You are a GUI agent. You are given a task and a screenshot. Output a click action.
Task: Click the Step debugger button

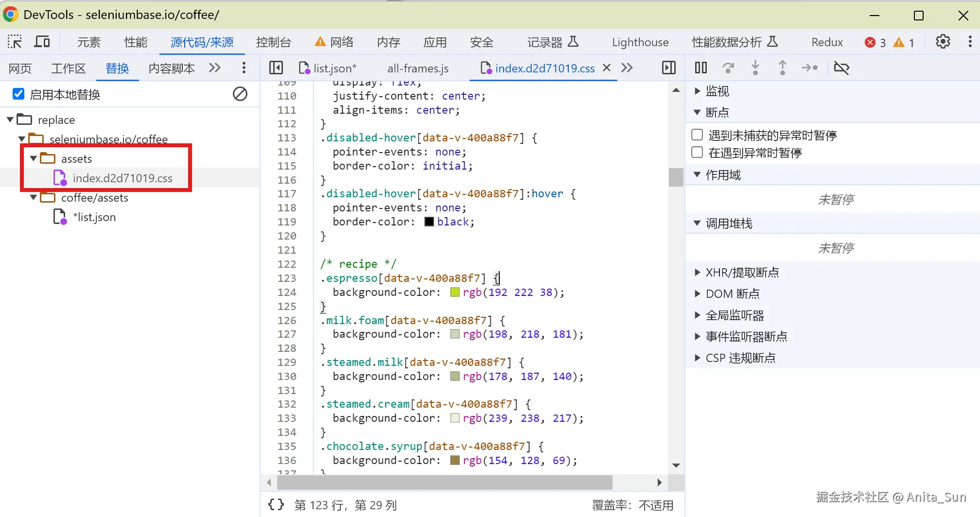pyautogui.click(x=810, y=68)
